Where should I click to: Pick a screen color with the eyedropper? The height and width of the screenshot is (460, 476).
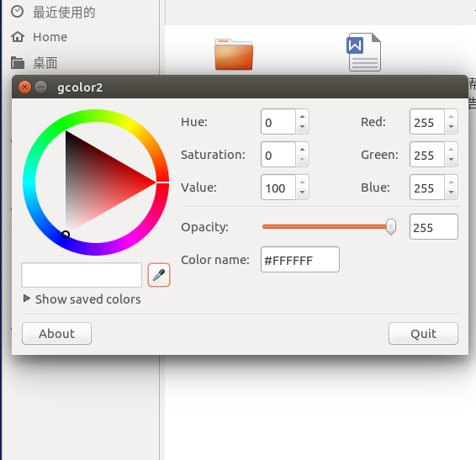click(x=159, y=275)
